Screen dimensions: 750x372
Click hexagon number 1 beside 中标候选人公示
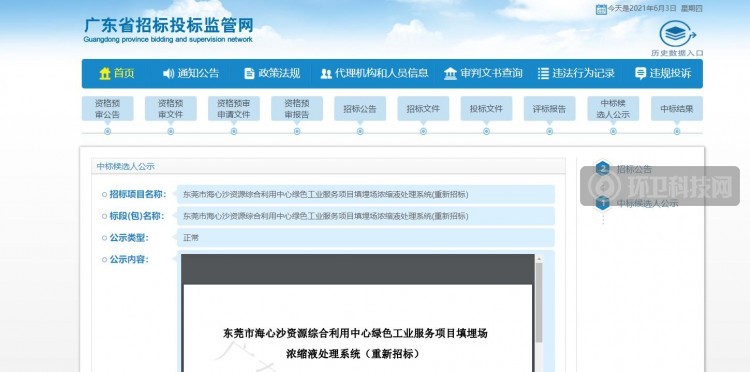pyautogui.click(x=603, y=203)
